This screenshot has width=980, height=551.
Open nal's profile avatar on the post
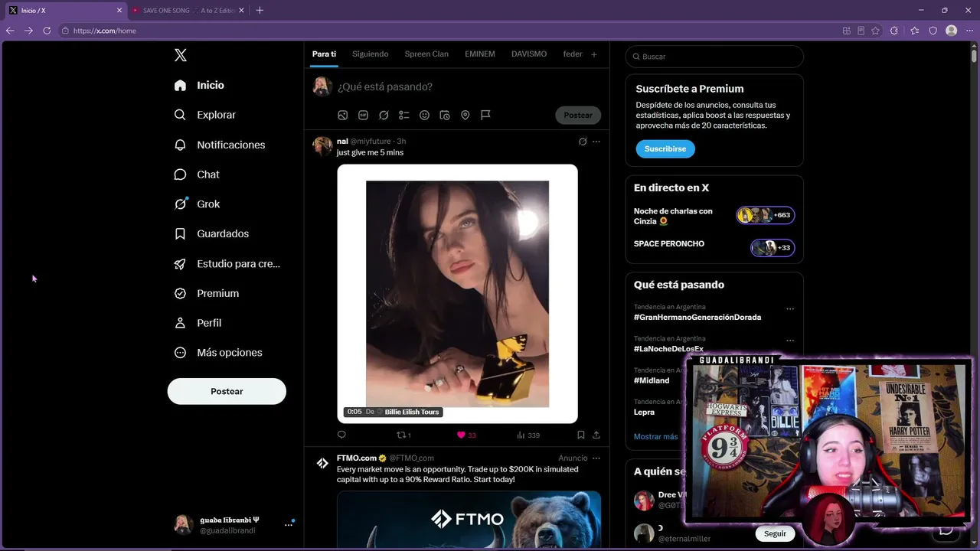click(x=322, y=146)
